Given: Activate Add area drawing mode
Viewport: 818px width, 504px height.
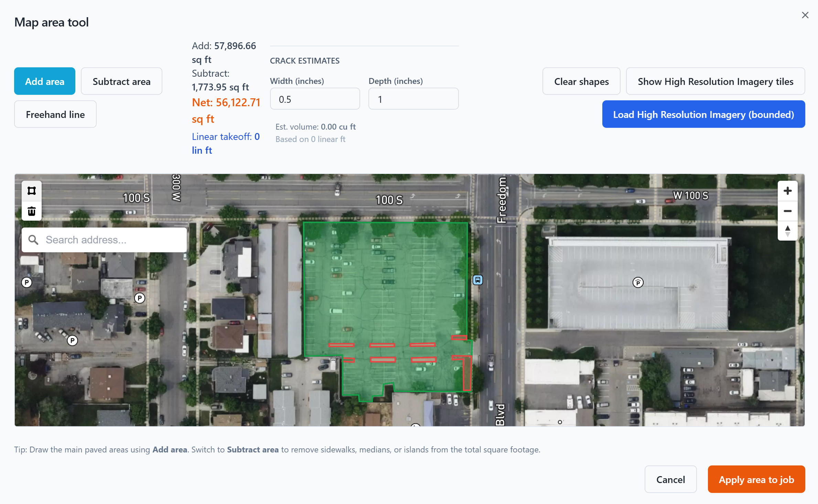Looking at the screenshot, I should [44, 81].
